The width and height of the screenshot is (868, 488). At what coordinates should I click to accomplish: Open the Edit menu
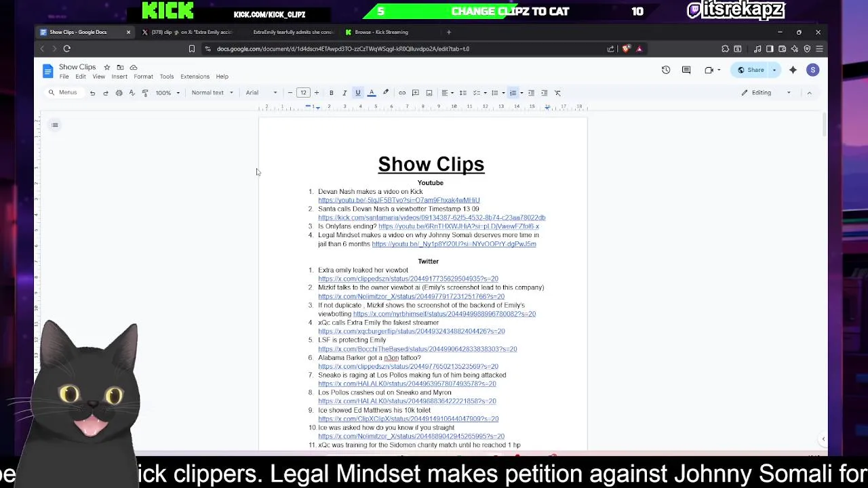pyautogui.click(x=81, y=77)
